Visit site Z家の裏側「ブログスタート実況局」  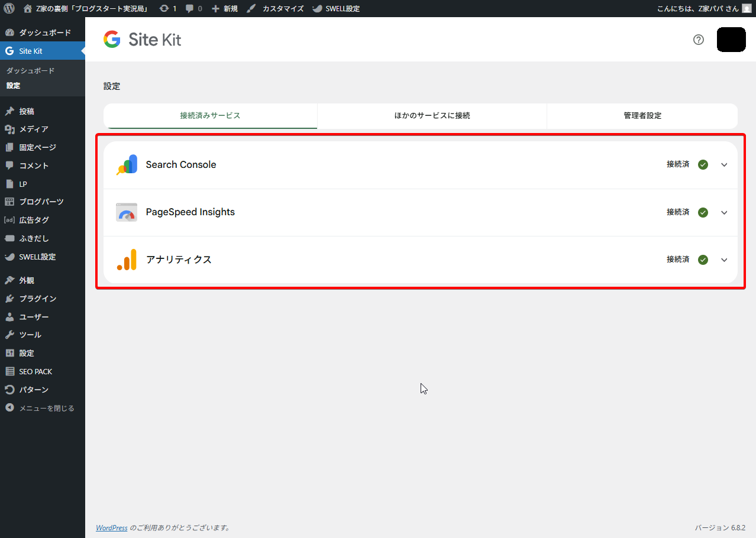[x=92, y=9]
